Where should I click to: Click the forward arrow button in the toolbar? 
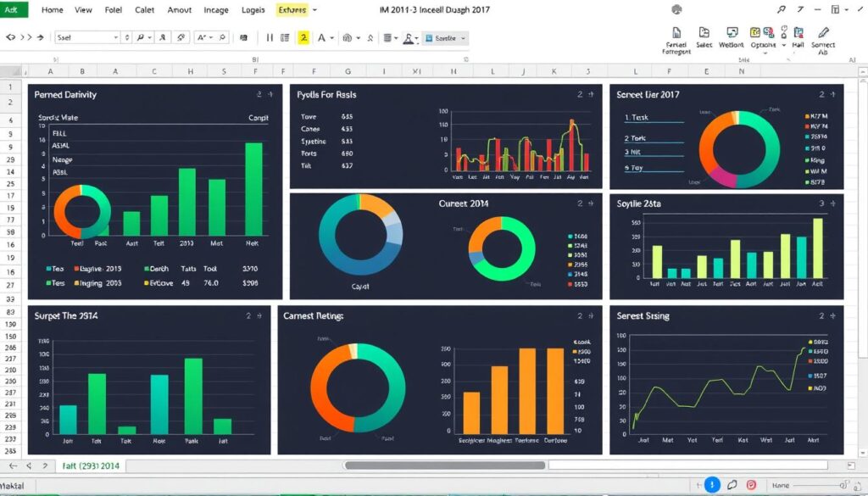coord(41,36)
